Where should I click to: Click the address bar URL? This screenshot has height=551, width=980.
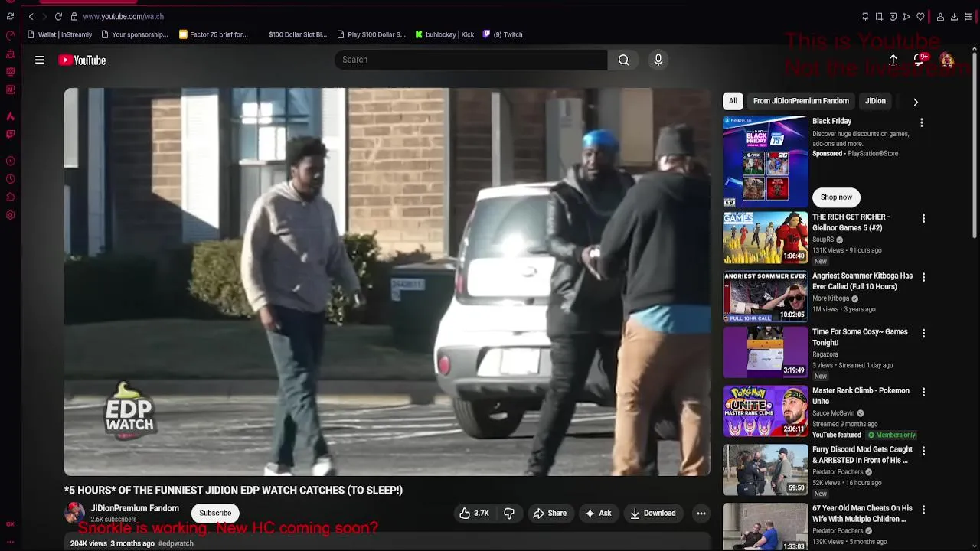[x=123, y=16]
